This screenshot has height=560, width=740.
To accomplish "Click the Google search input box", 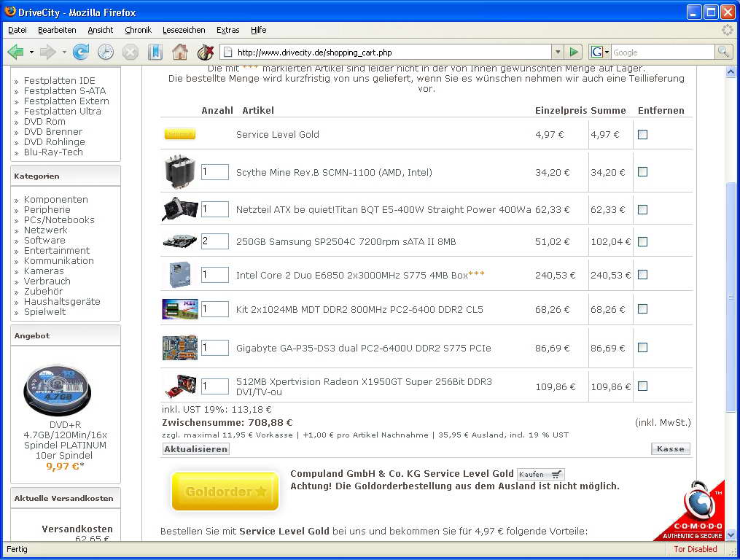I will (x=663, y=52).
